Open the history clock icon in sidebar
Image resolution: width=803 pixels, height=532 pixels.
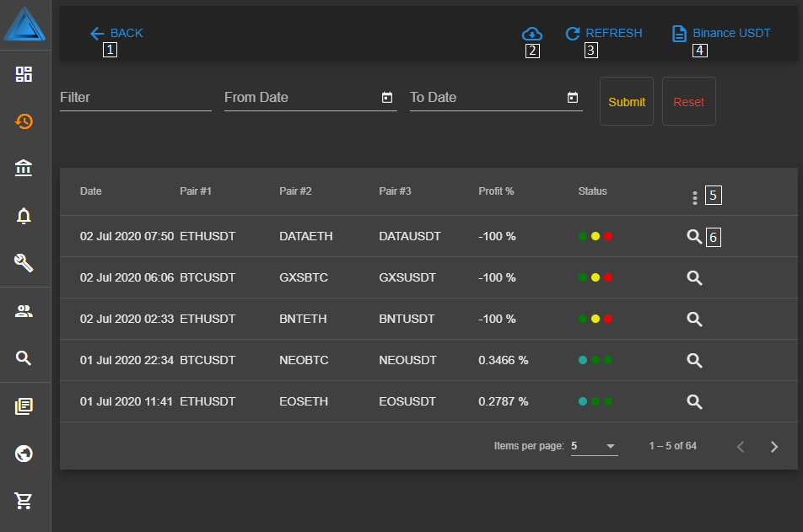coord(24,121)
